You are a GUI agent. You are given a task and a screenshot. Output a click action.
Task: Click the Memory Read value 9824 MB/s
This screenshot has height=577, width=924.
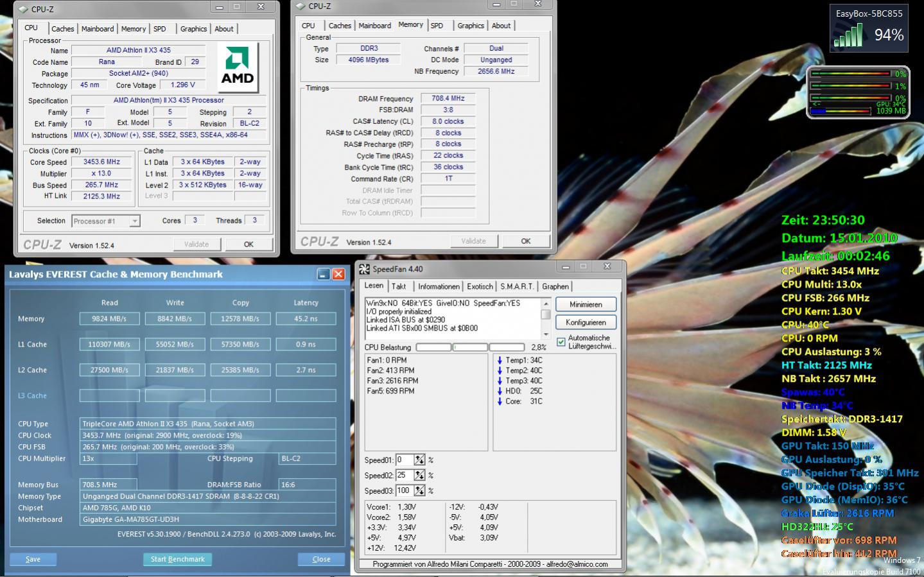pos(109,319)
